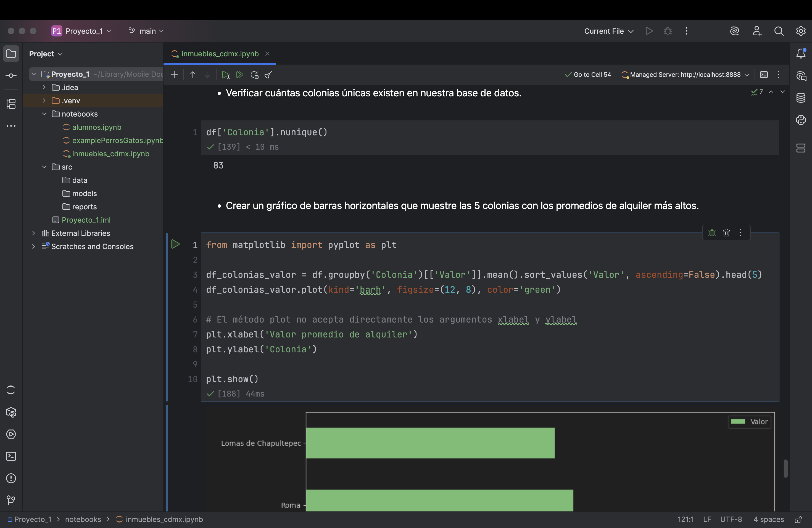
Task: Click Proyecto_1 in breadcrumb bar
Action: (x=32, y=519)
